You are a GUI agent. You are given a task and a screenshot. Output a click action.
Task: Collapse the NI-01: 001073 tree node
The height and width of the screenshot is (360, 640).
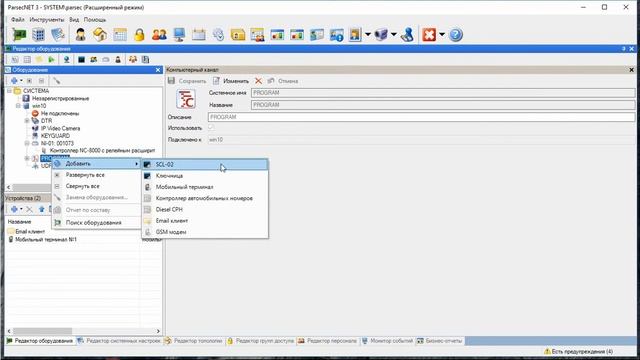[x=27, y=143]
